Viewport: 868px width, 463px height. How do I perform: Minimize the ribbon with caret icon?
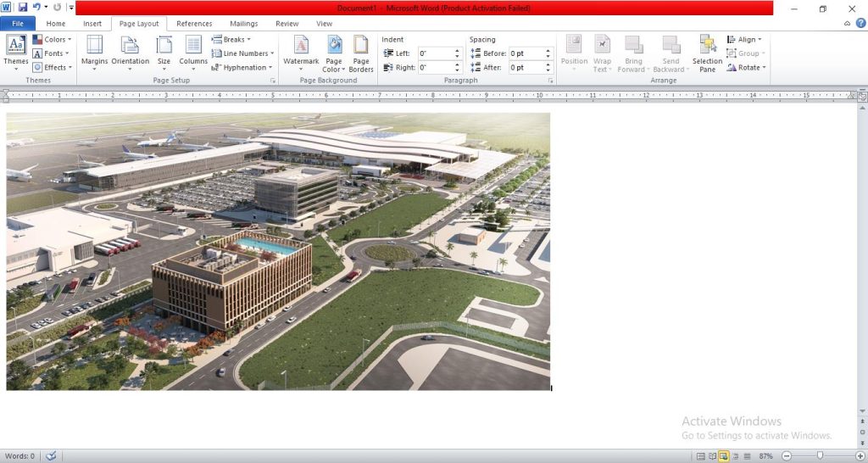point(847,23)
